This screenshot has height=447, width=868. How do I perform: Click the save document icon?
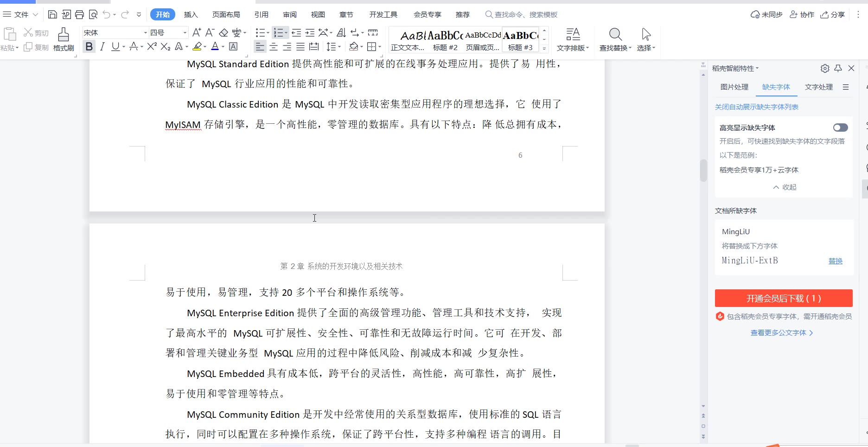52,14
